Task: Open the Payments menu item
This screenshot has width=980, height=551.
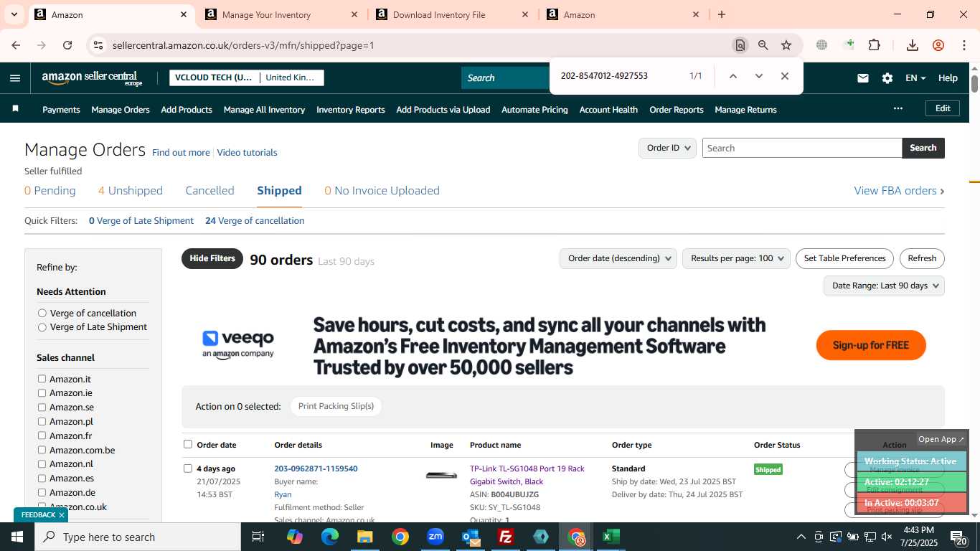Action: (61, 110)
